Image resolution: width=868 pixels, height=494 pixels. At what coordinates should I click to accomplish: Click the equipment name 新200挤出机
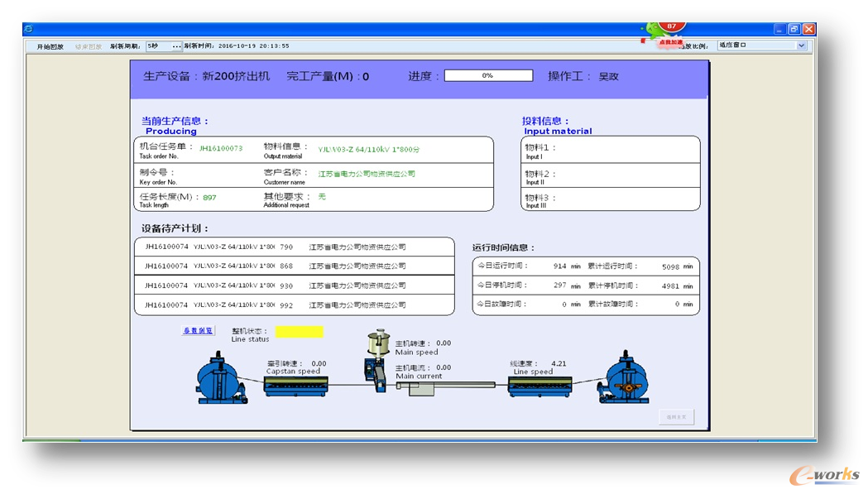(x=236, y=76)
